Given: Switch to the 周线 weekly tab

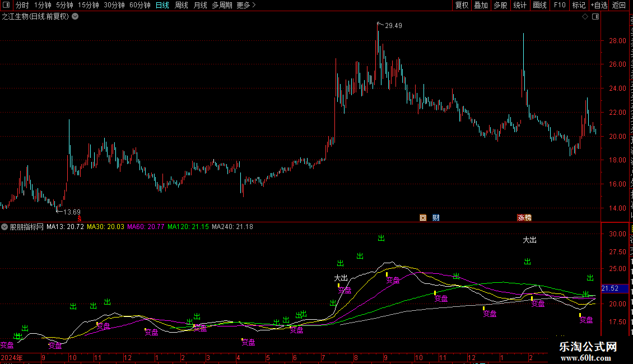Looking at the screenshot, I should pos(181,5).
